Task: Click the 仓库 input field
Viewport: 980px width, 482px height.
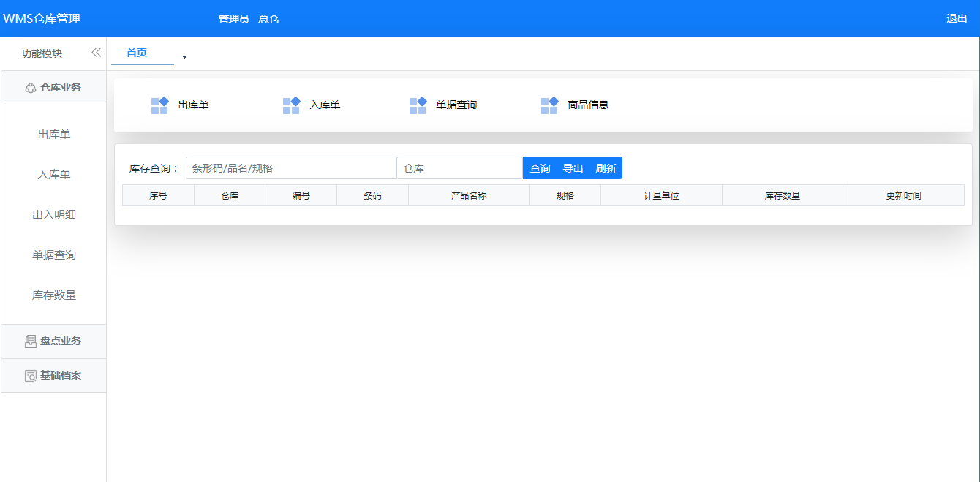Action: point(459,168)
